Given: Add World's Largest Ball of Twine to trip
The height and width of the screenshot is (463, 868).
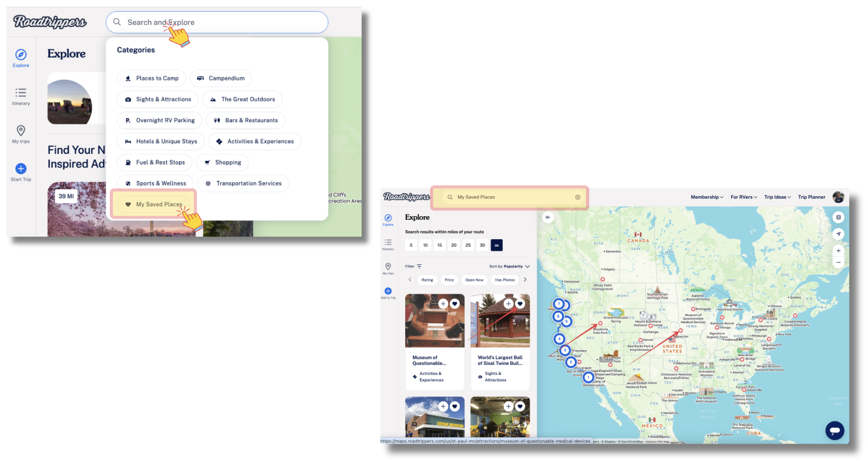Looking at the screenshot, I should click(509, 304).
